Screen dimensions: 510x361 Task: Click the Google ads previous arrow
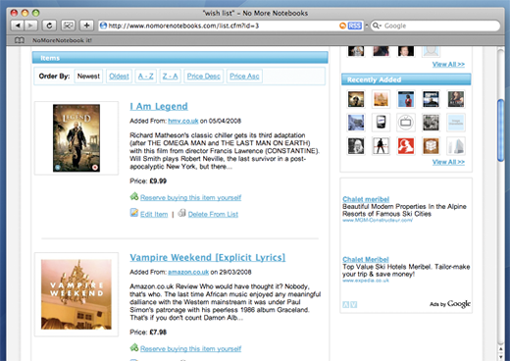pyautogui.click(x=346, y=304)
